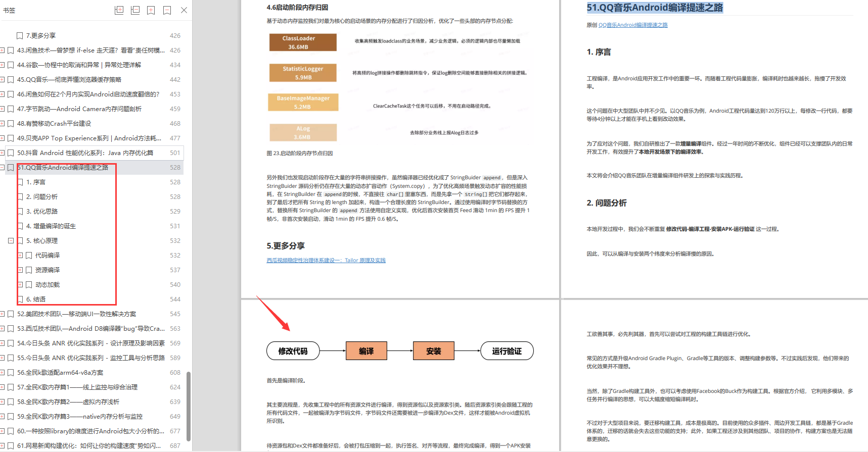Expand the 61.网易新闻构建优化 entry
The height and width of the screenshot is (452, 868).
click(x=2, y=446)
